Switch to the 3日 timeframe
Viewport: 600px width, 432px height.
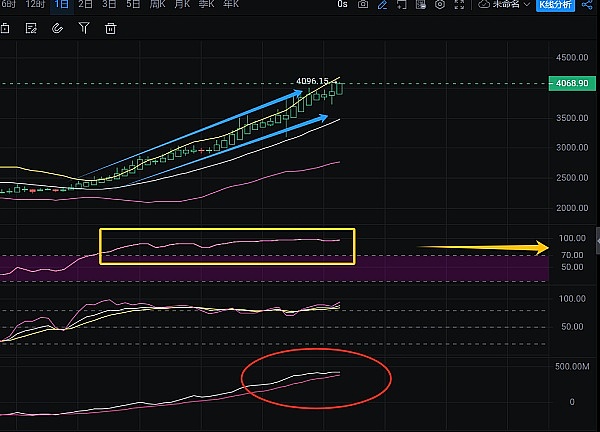109,5
